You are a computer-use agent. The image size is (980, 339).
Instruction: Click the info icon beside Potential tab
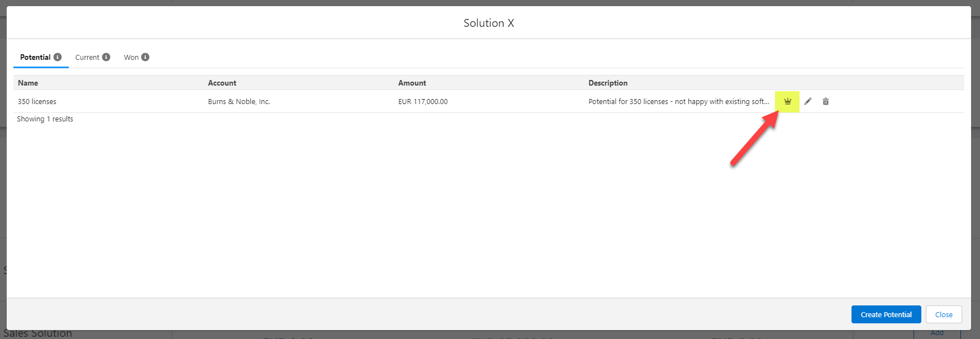58,57
